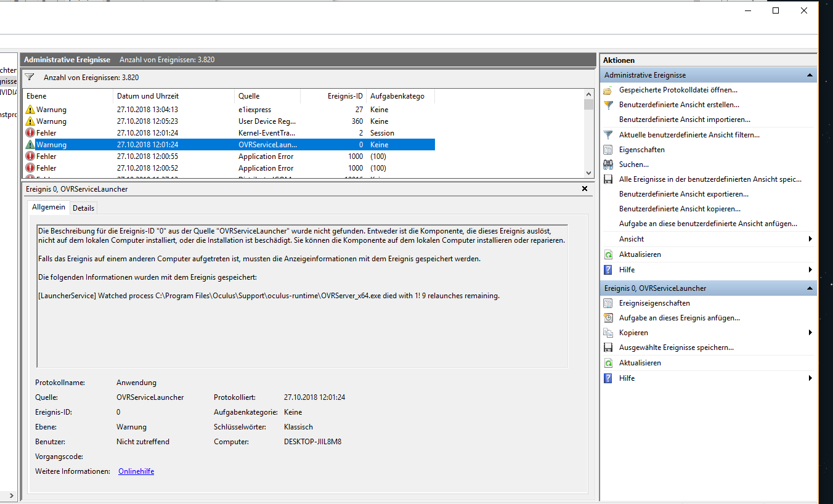Click the Anwendung log name value
Screen dimensions: 833x504
(x=136, y=383)
